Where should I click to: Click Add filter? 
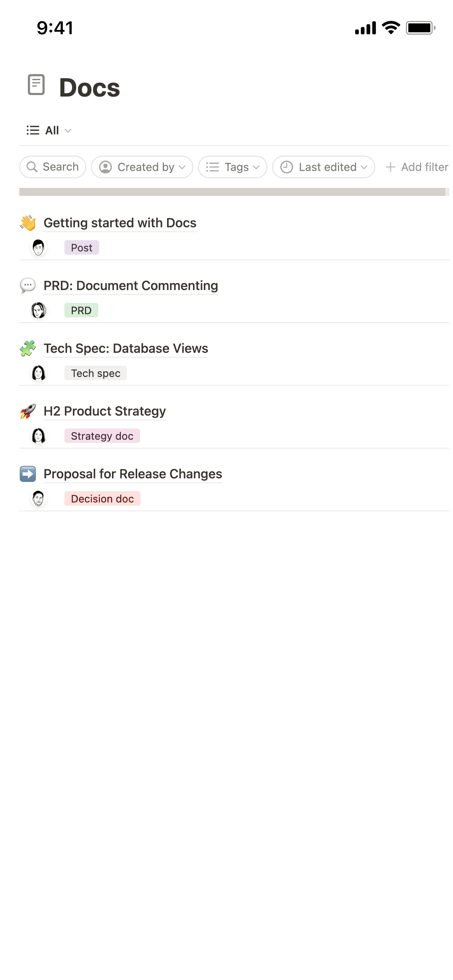pos(417,167)
